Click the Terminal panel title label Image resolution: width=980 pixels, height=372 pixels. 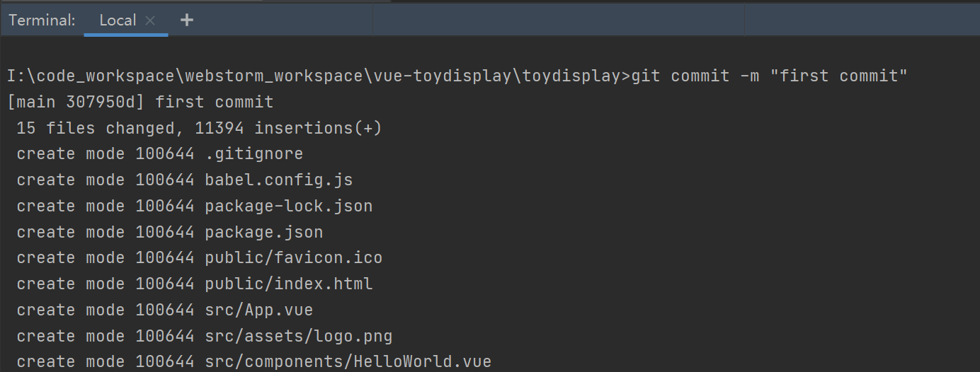tap(42, 21)
